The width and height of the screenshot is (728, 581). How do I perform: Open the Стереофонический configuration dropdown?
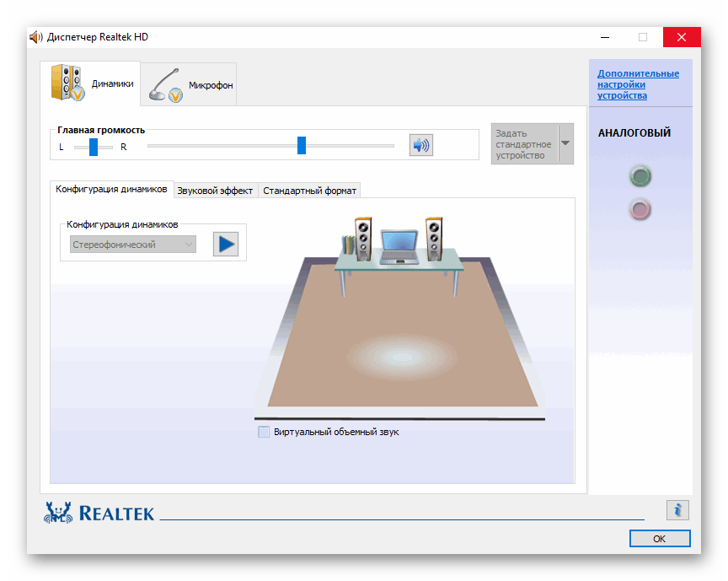(x=132, y=245)
